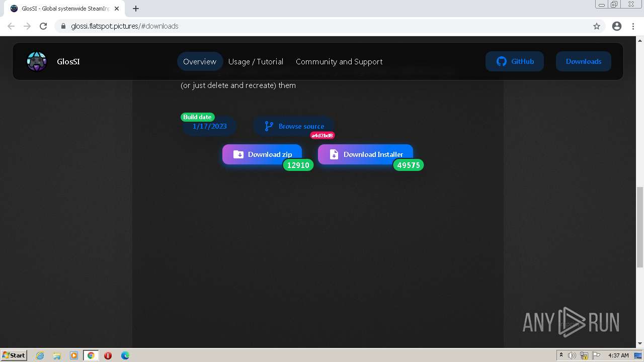Click Browse source link

[x=294, y=126]
